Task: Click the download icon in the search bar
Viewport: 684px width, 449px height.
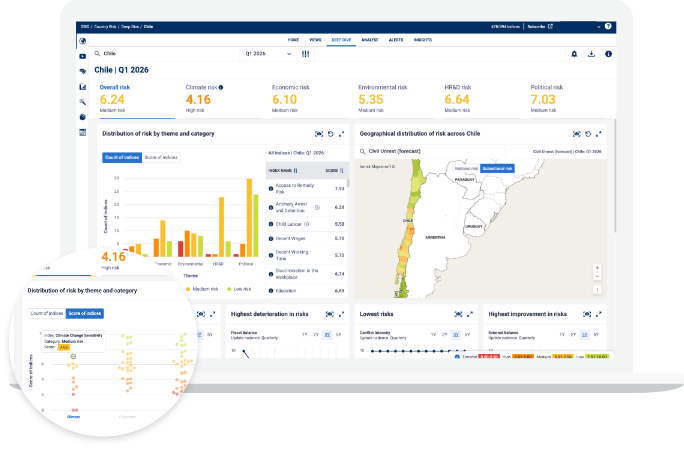Action: 591,54
